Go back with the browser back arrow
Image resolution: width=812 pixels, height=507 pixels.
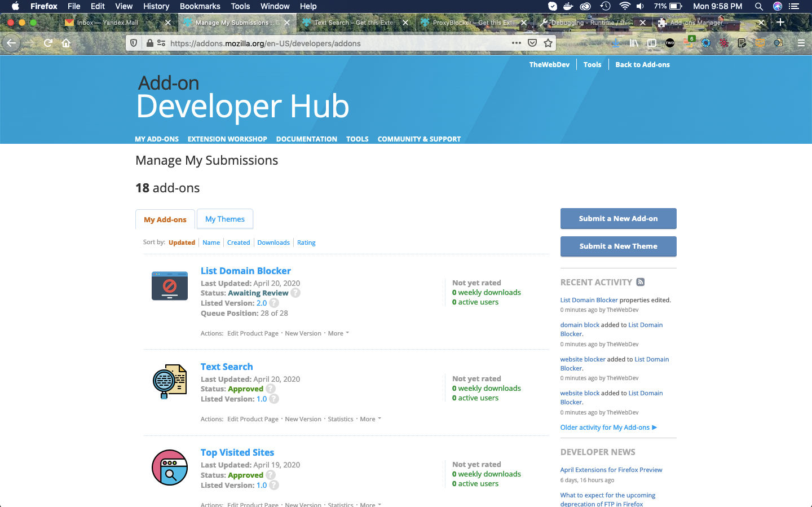point(11,43)
